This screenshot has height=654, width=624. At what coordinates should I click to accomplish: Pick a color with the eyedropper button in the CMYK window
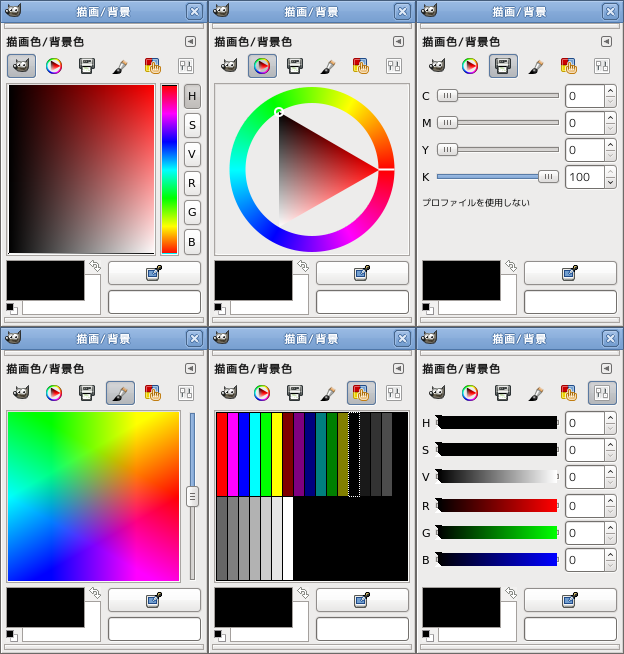point(570,273)
